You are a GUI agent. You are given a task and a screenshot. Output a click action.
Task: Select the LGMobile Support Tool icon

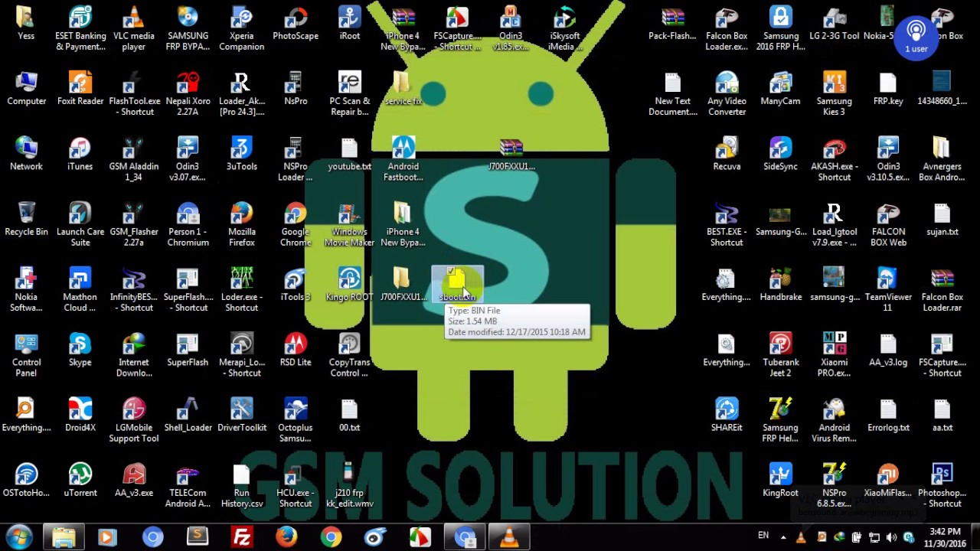tap(134, 420)
